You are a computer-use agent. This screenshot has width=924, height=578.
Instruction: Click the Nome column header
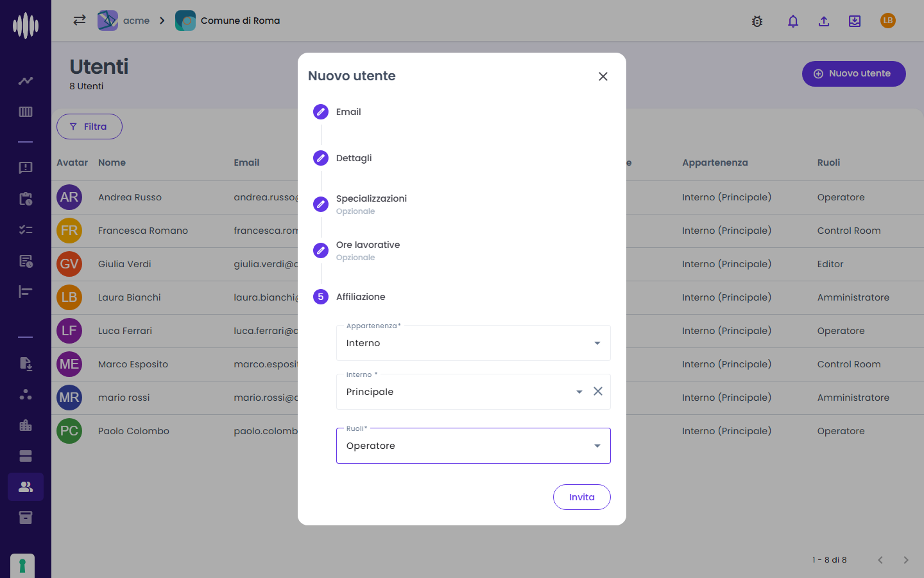pyautogui.click(x=112, y=162)
